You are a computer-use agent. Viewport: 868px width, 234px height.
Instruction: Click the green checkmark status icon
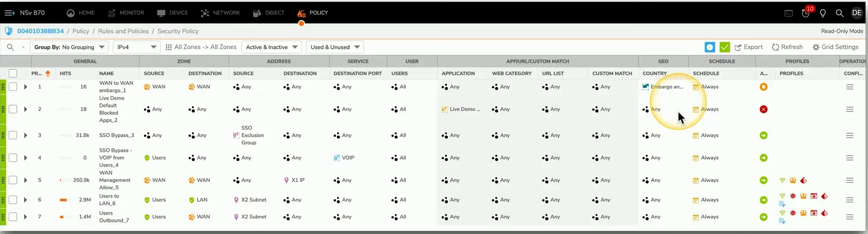point(724,47)
